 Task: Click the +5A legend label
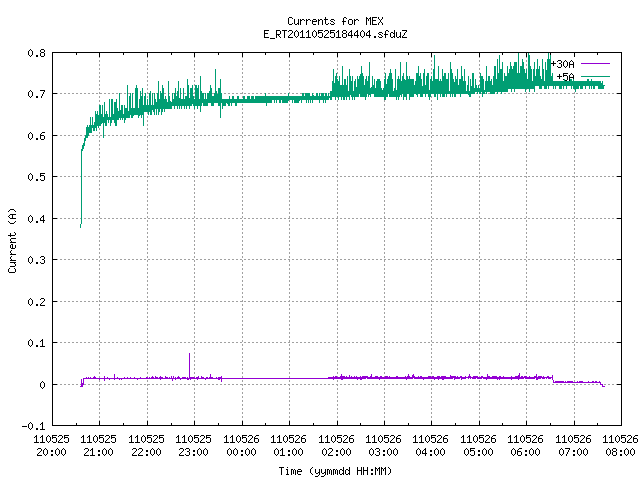(x=565, y=77)
